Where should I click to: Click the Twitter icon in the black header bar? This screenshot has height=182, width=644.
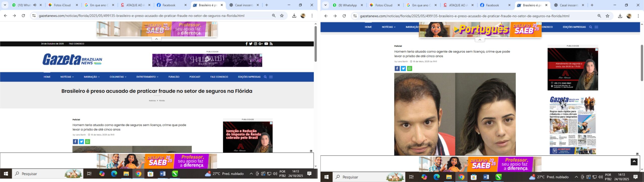click(251, 44)
